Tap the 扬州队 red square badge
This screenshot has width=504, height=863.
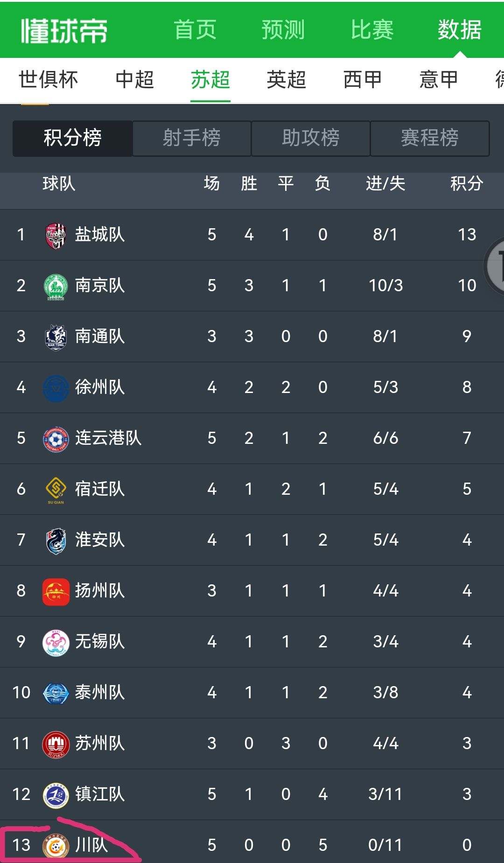(x=56, y=591)
